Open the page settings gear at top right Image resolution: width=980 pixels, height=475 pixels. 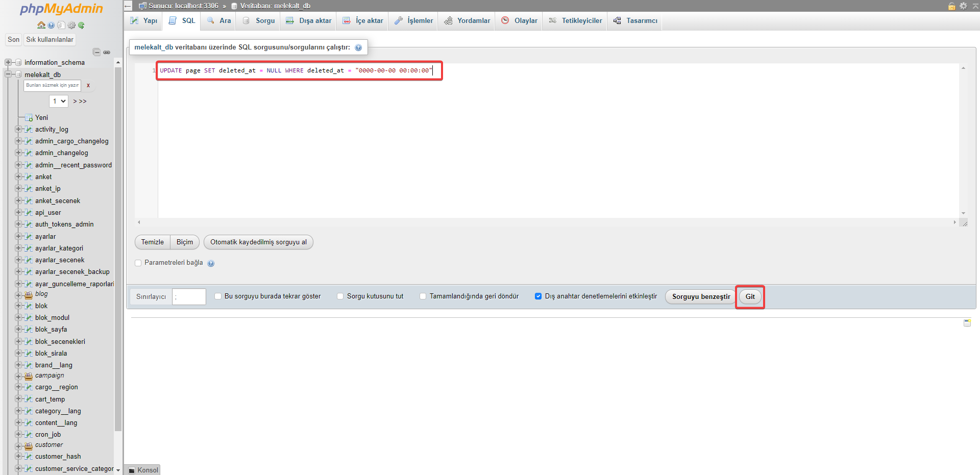[963, 6]
